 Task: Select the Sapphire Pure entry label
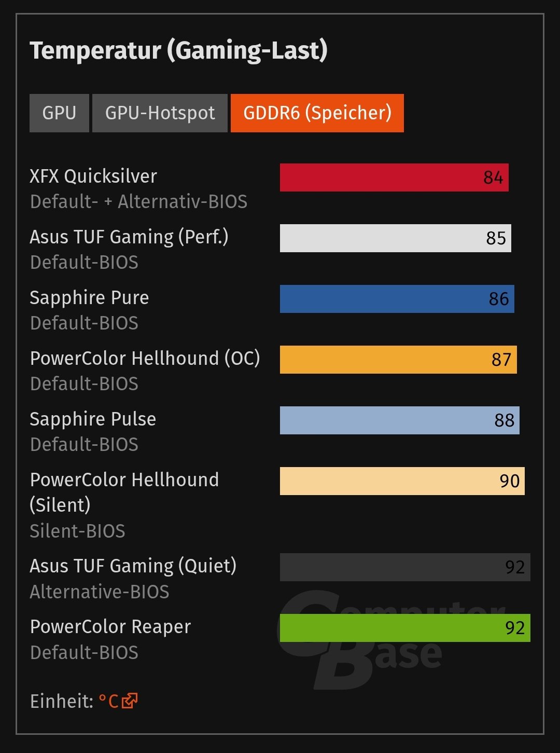click(x=89, y=298)
